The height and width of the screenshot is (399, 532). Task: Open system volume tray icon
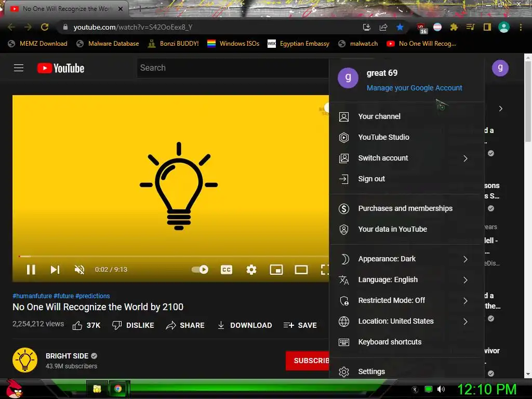click(441, 389)
